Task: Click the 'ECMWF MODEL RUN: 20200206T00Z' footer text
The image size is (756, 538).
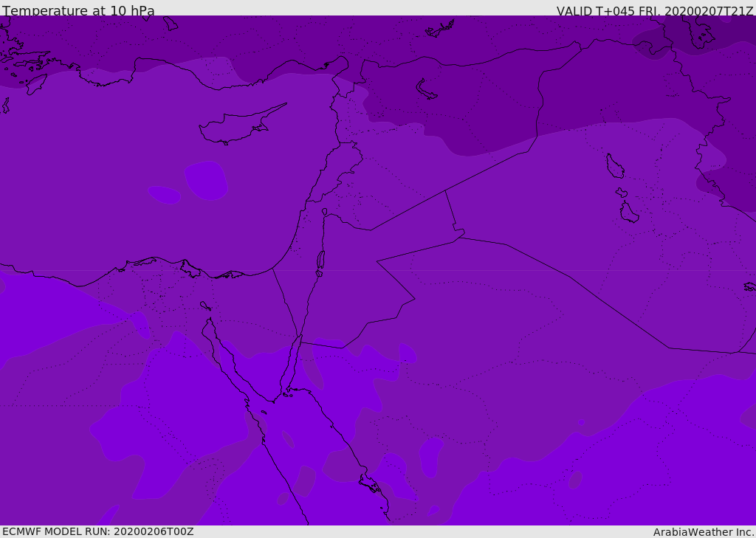Action: click(x=98, y=531)
